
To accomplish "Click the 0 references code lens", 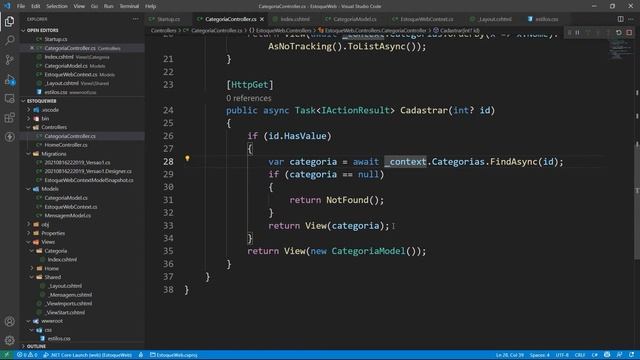I will click(x=249, y=98).
